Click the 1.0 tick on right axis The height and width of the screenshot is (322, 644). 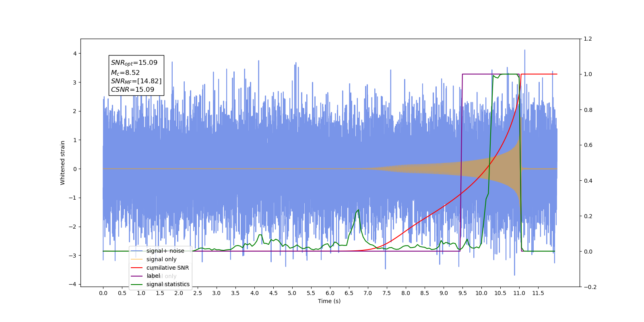coord(588,74)
